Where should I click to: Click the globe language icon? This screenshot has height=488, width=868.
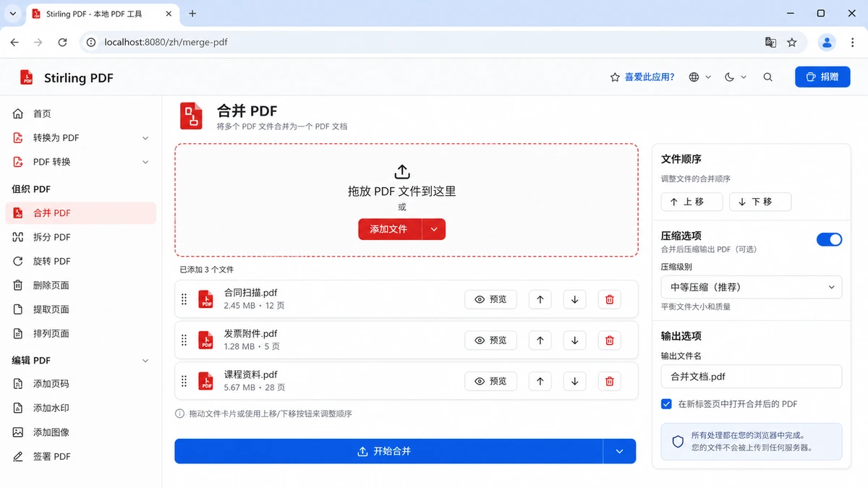(694, 77)
